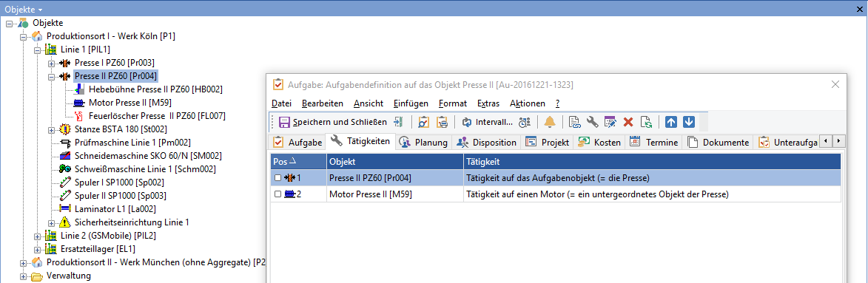The width and height of the screenshot is (868, 283).
Task: Click the save icon beside Speichern und Schließen
Action: pyautogui.click(x=285, y=122)
